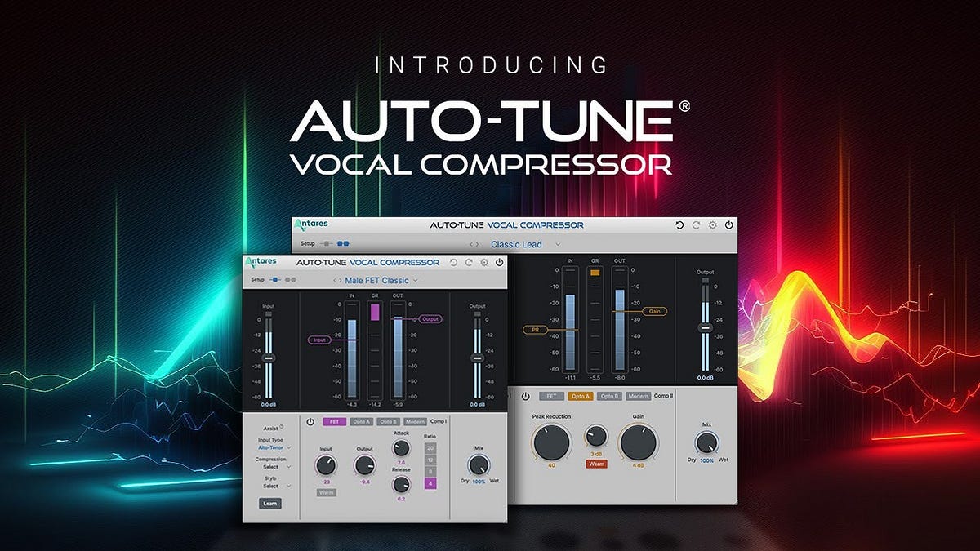Toggle Comp I power button
980x551 pixels.
(x=310, y=422)
